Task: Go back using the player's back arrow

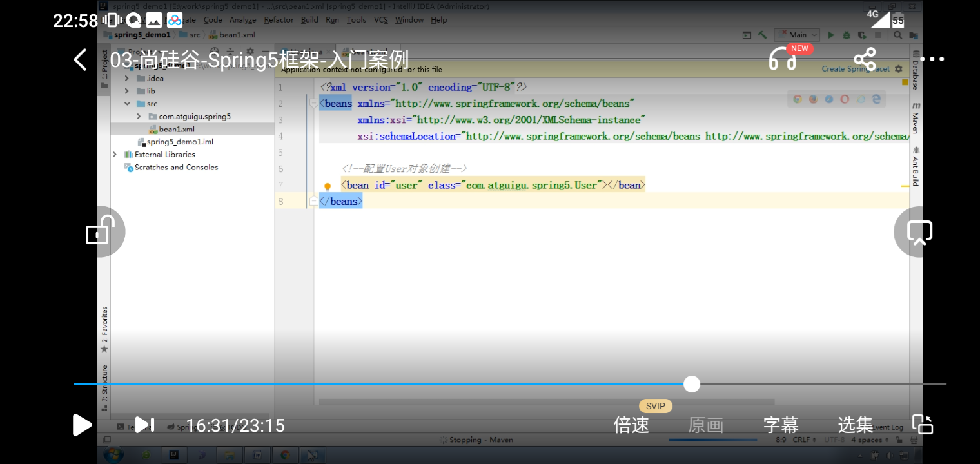Action: (x=80, y=60)
